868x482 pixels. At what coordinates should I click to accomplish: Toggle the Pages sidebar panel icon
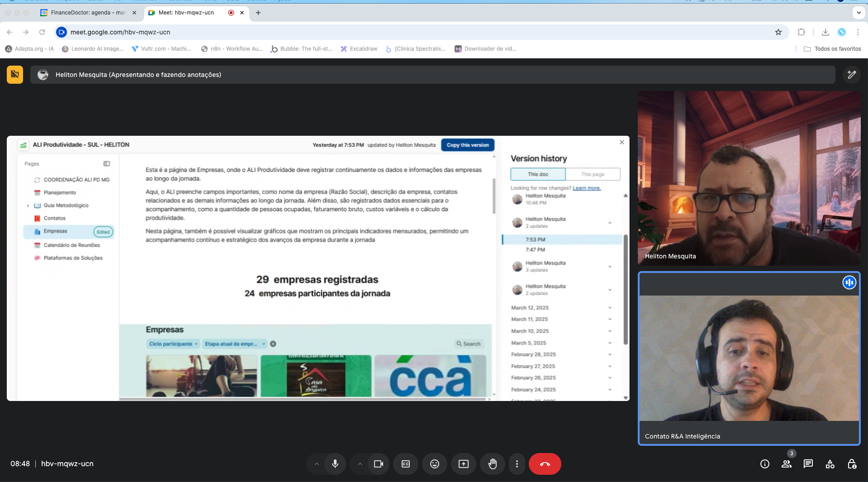[x=107, y=164]
